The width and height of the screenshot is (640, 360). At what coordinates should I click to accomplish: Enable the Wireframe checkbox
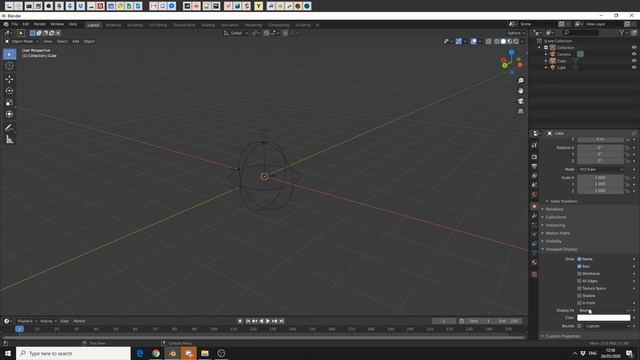579,274
